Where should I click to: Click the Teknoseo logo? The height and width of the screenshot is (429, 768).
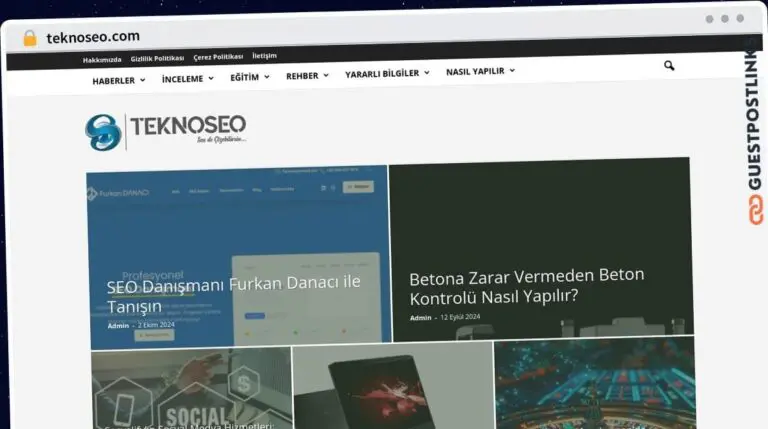click(x=166, y=131)
